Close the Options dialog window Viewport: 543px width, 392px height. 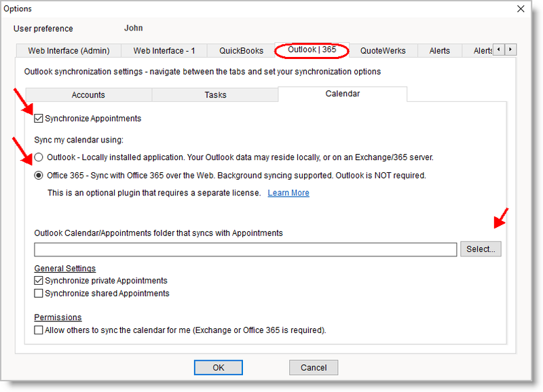(x=521, y=9)
